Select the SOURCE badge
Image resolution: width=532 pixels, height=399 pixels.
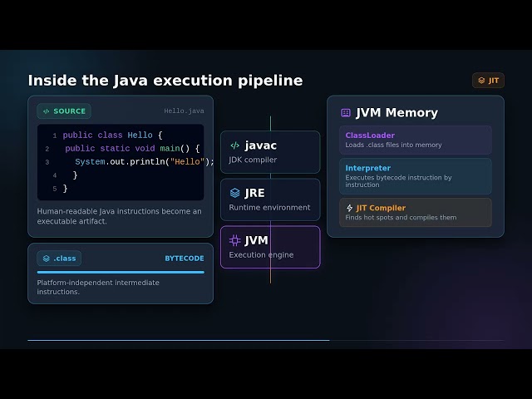pyautogui.click(x=64, y=111)
